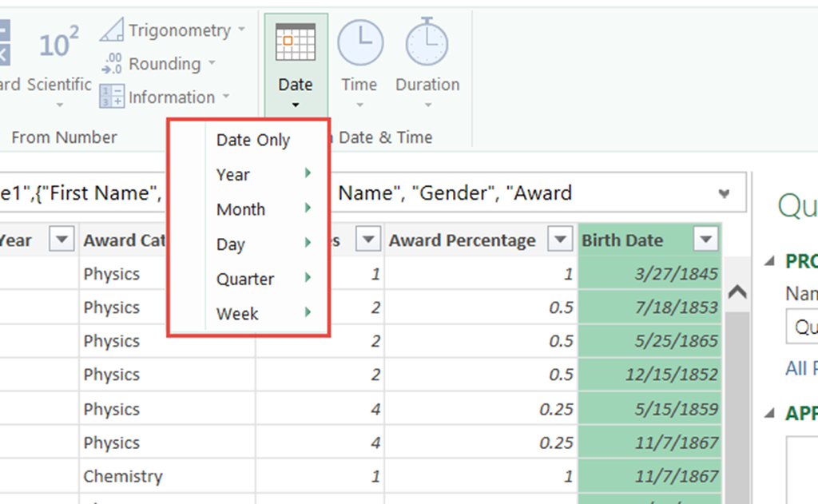This screenshot has height=504, width=818.
Task: Click the Date calendar icon in ribbon
Action: pos(296,43)
